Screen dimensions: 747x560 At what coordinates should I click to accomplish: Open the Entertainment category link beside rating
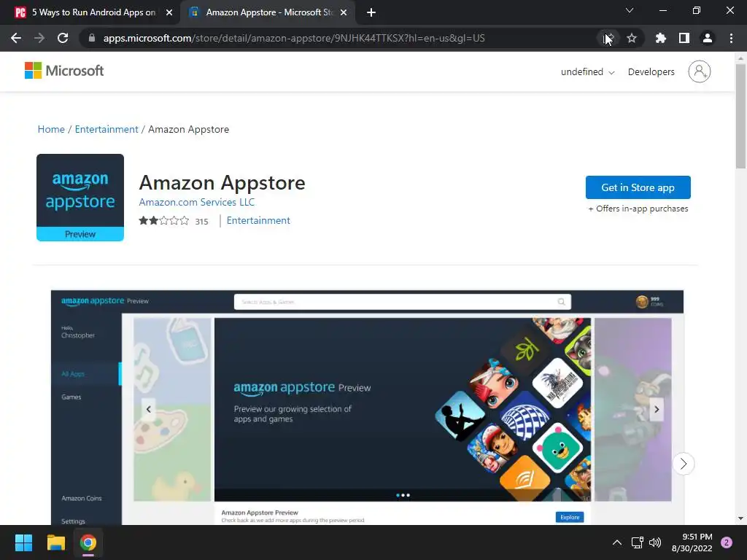[258, 220]
